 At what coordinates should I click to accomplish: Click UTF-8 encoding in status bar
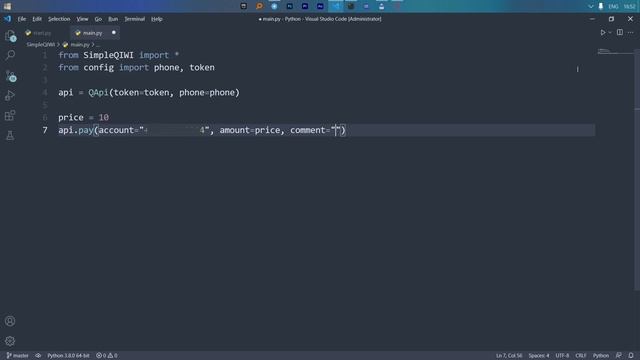pyautogui.click(x=562, y=356)
